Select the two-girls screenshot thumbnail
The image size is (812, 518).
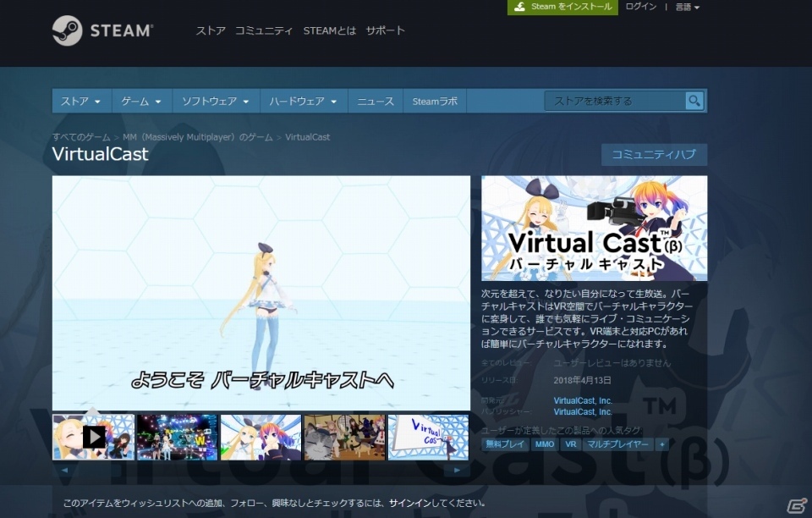[x=261, y=438]
